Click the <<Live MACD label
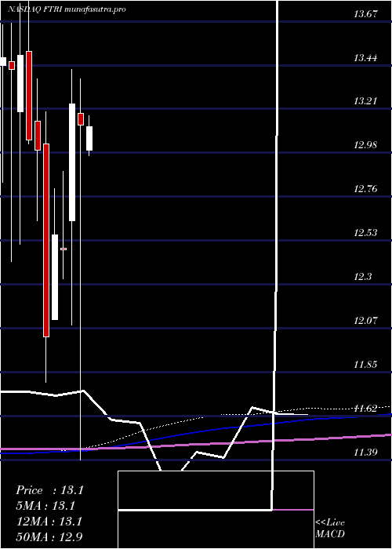392x549 pixels. click(330, 529)
